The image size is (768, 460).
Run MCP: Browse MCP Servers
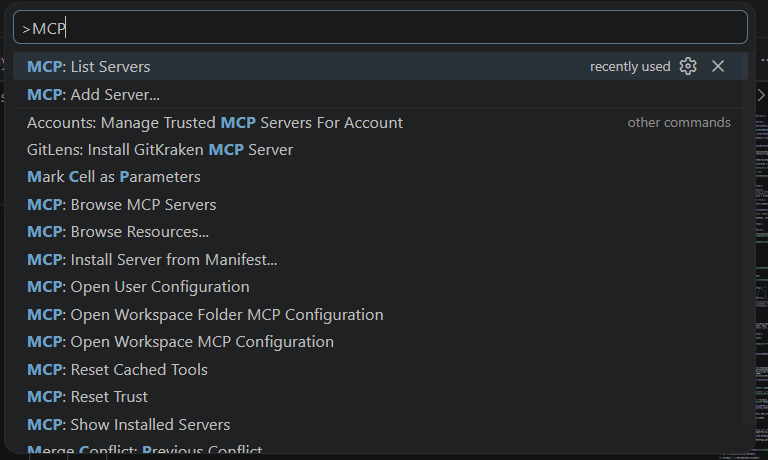click(x=380, y=204)
